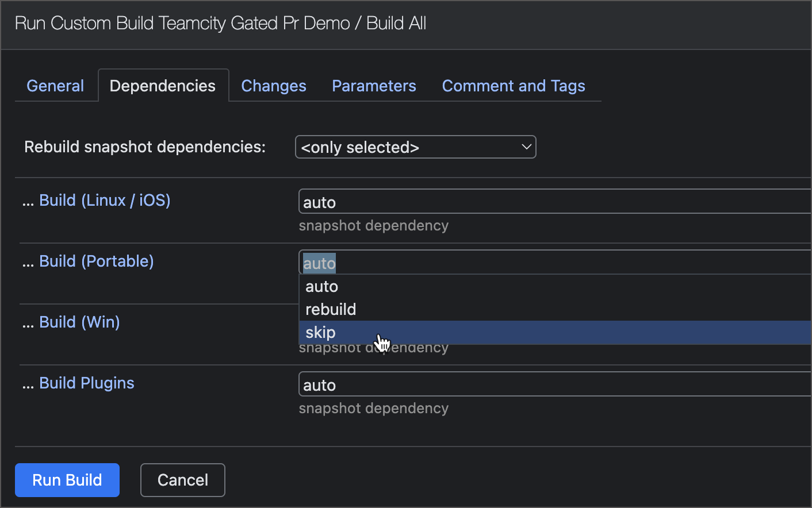Click the chevron arrow on the rebuild dropdown
Image resolution: width=812 pixels, height=508 pixels.
pyautogui.click(x=526, y=147)
